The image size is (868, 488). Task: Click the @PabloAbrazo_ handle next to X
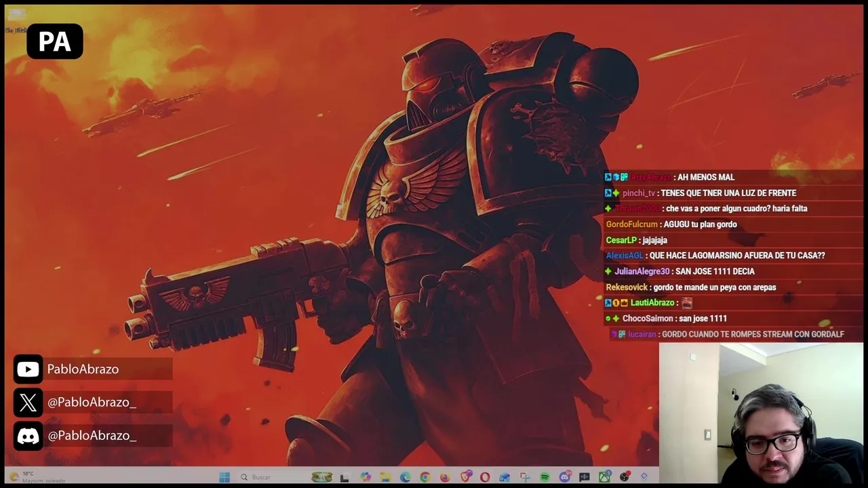pyautogui.click(x=92, y=403)
